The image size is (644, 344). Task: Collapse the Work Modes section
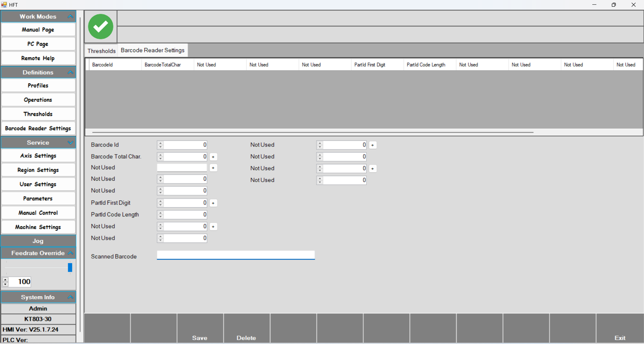coord(70,16)
